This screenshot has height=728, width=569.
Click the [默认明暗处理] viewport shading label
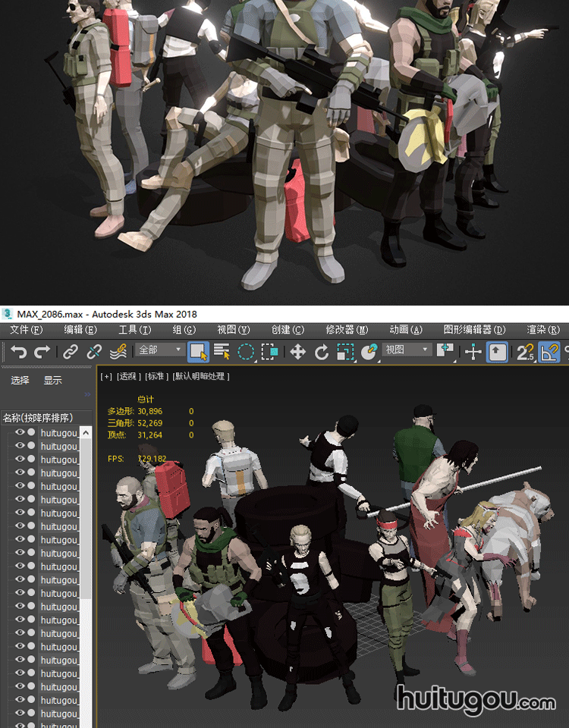(201, 376)
